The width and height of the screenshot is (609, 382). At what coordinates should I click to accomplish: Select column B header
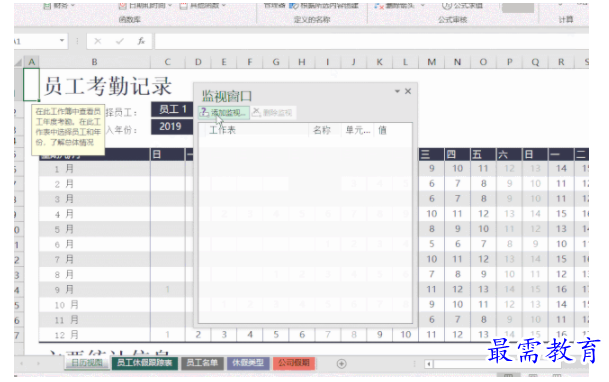(x=94, y=62)
